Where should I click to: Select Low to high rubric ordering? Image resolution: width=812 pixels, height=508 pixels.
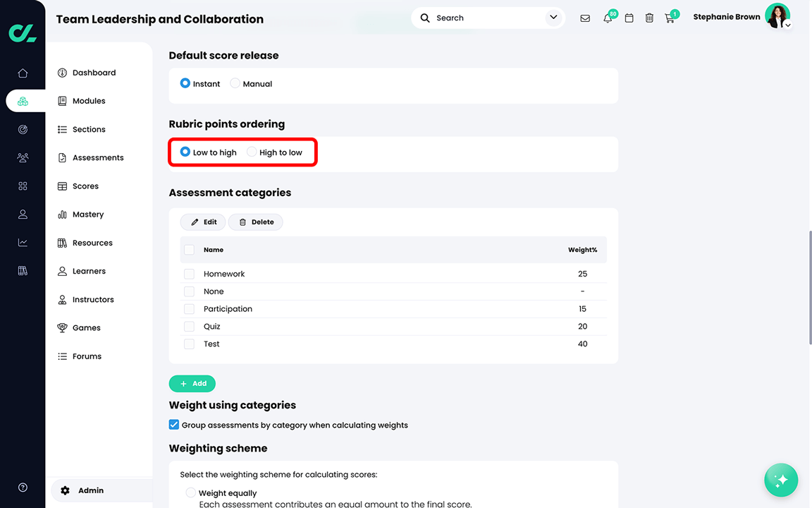click(x=185, y=152)
